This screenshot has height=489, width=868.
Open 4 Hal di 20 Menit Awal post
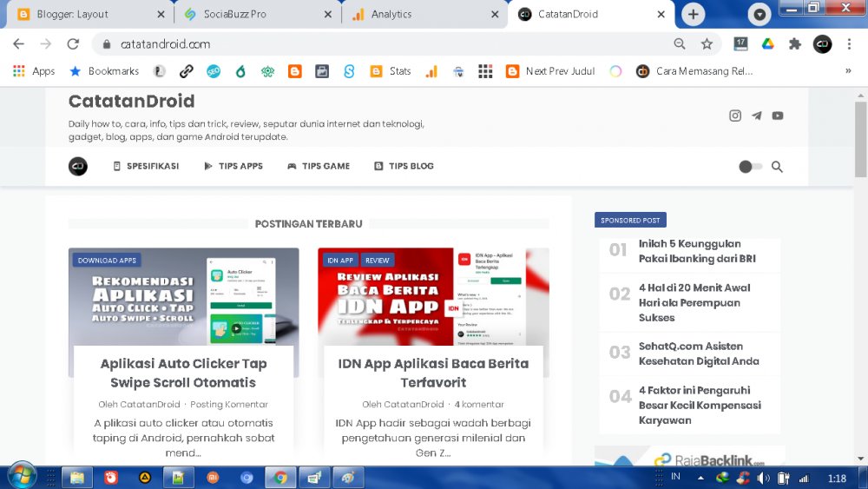pos(694,302)
